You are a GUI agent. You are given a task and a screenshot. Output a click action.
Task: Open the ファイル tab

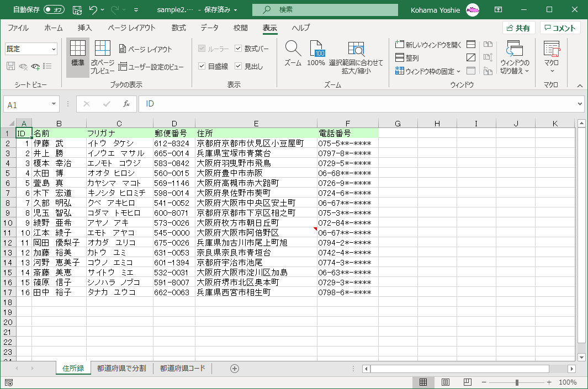click(18, 28)
